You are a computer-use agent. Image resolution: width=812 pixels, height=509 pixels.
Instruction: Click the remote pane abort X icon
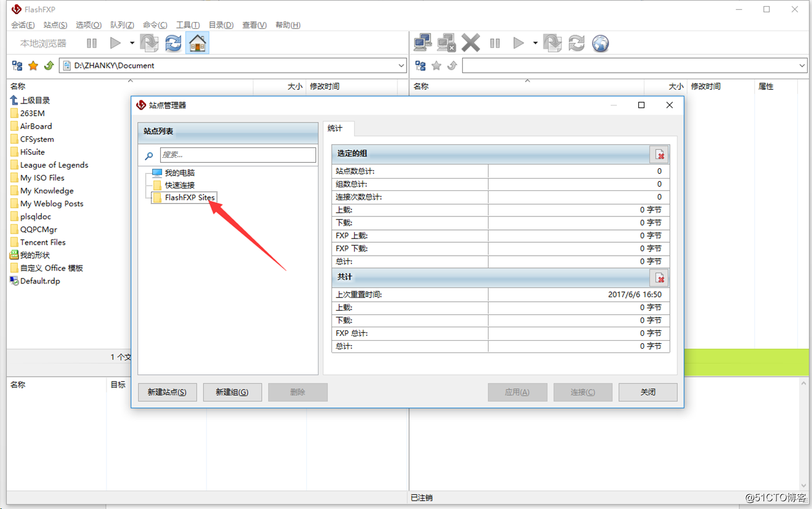pos(471,43)
